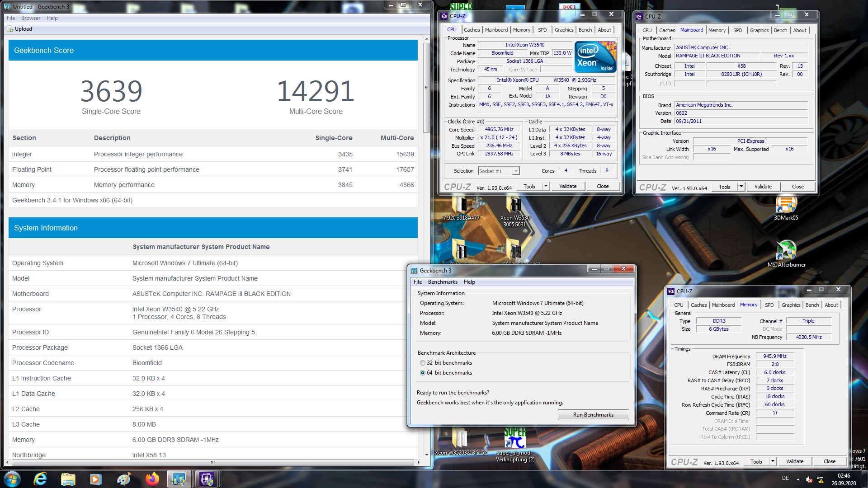Switch to CPU-Z via its taskbar icon
The image size is (868, 488).
click(207, 479)
